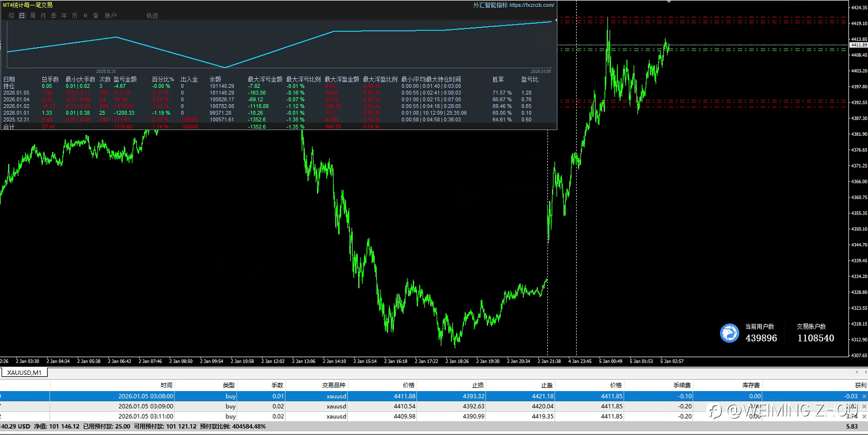Sort orders by 获利 profit column
The image size is (868, 435).
tap(860, 385)
